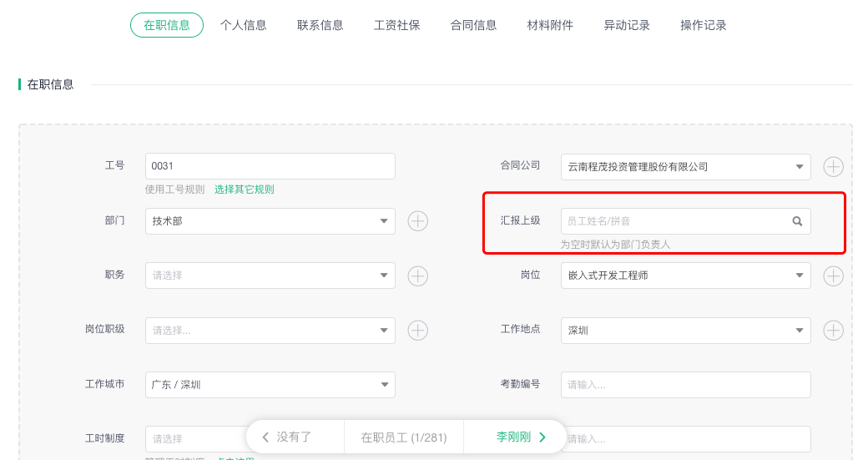Click the plus icon next to 岗位
The height and width of the screenshot is (460, 868).
pyautogui.click(x=833, y=275)
